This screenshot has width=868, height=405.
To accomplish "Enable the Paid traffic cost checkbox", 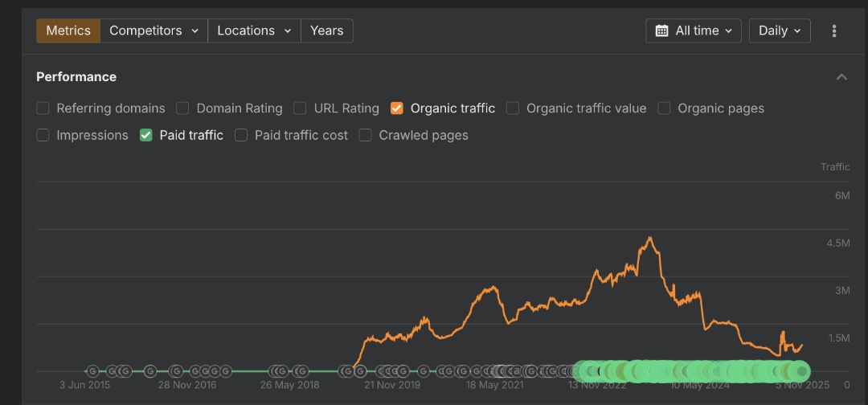I will 241,135.
